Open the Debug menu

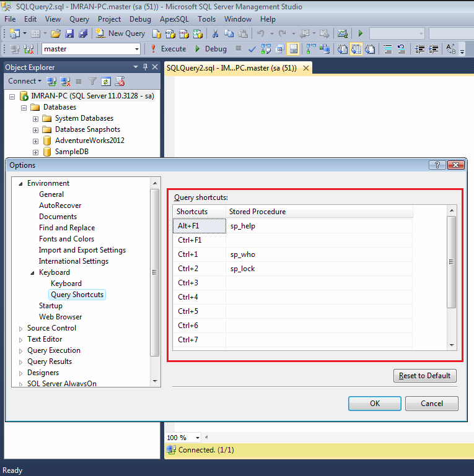click(x=140, y=19)
